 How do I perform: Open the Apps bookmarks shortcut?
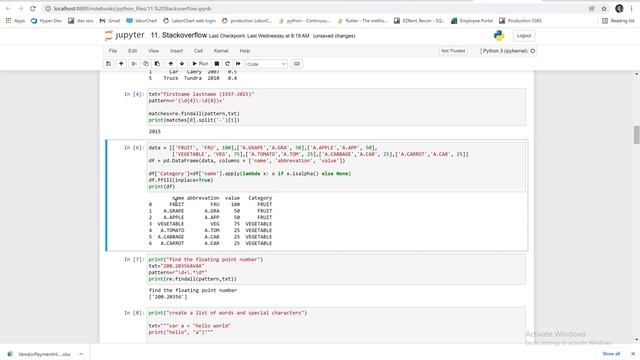(x=15, y=20)
